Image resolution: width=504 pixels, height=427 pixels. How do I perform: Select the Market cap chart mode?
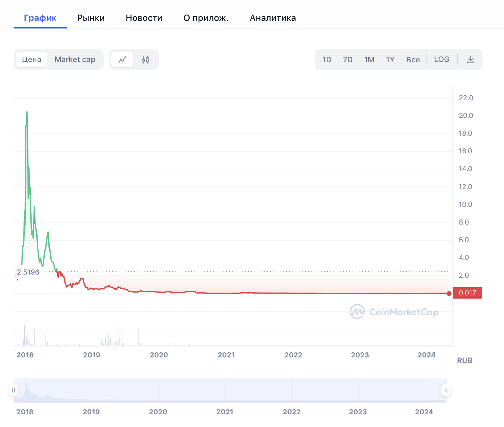point(75,59)
